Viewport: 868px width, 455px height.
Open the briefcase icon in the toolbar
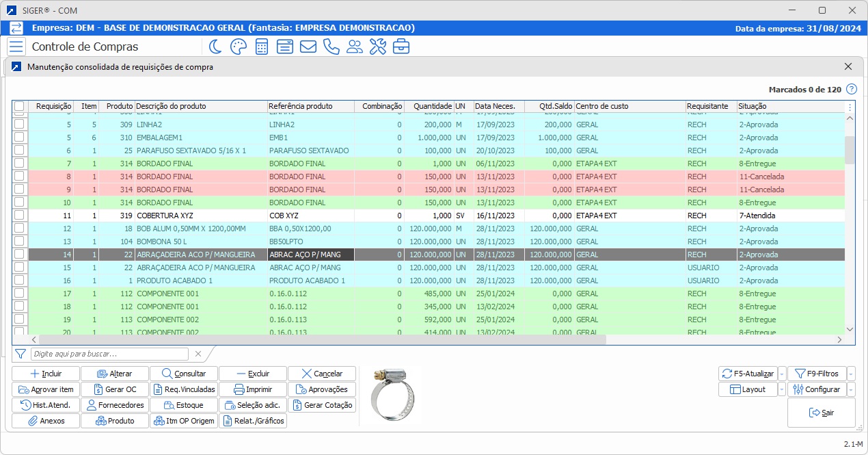click(401, 47)
